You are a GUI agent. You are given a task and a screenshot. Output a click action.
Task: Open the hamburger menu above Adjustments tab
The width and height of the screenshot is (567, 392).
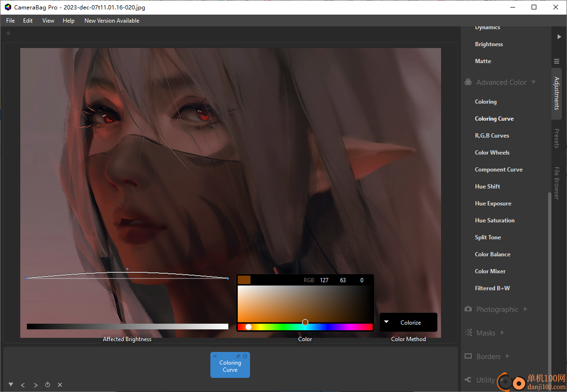557,61
